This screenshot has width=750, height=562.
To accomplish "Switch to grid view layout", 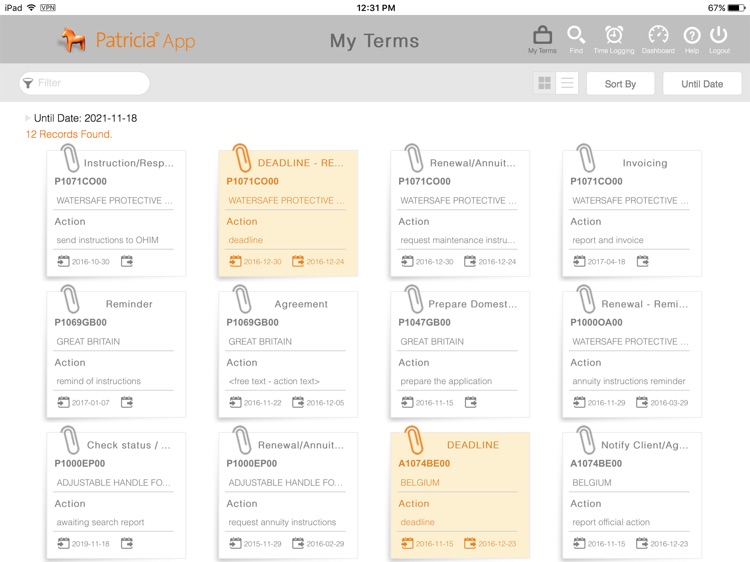I will click(545, 84).
